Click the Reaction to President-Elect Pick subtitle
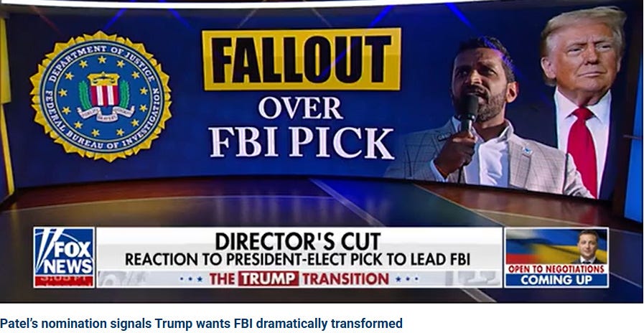The width and height of the screenshot is (644, 333). 298,260
